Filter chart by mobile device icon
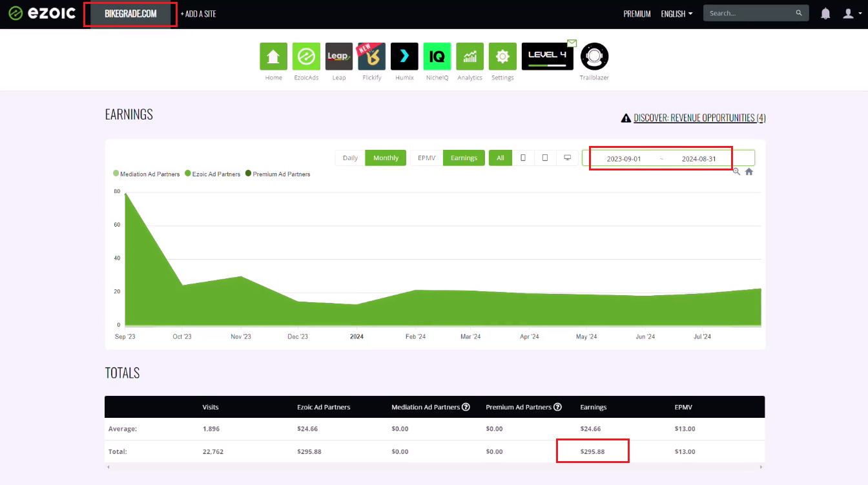The width and height of the screenshot is (868, 485). pos(523,158)
